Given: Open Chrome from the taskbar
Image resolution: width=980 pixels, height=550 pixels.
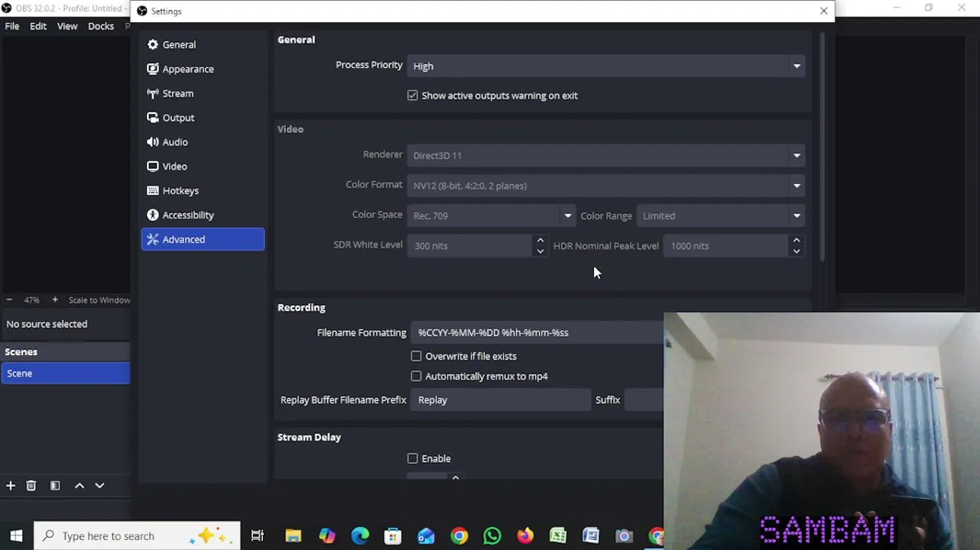Looking at the screenshot, I should (x=459, y=535).
